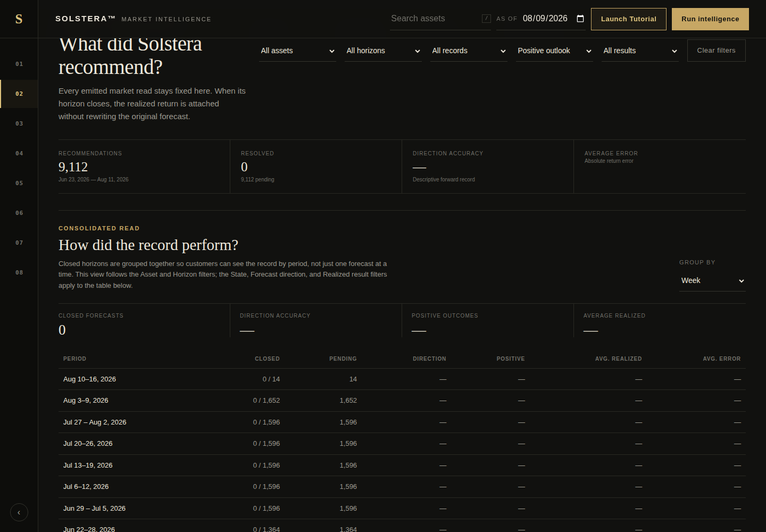Select the Jul 27 – Aug 2, 2026 row
Viewport: 766px width, 532px height.
[x=402, y=422]
